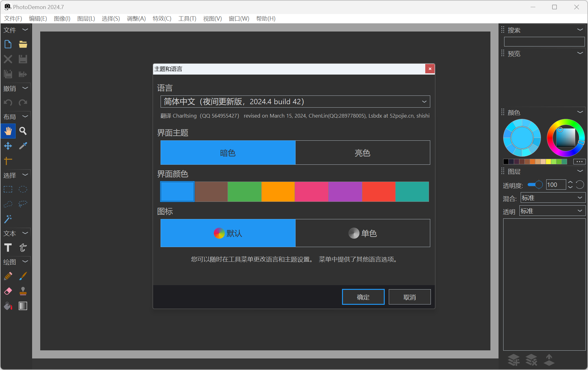Click the New image icon

(x=8, y=44)
